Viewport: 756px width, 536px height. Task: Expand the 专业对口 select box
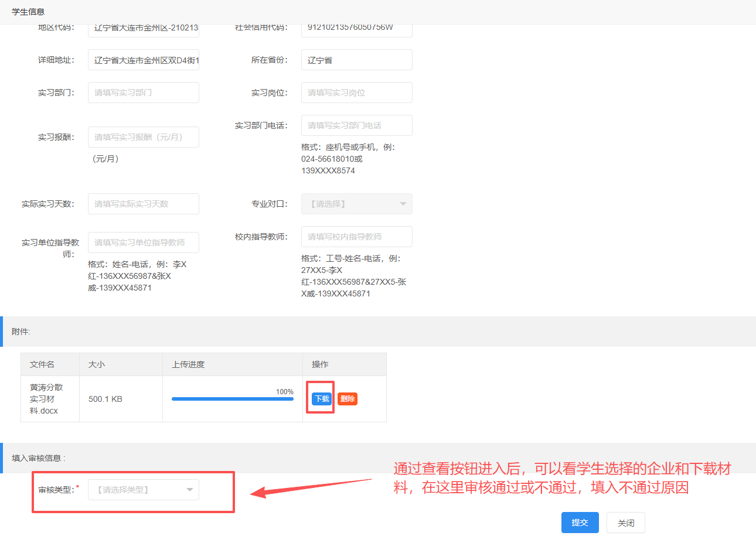pos(356,204)
